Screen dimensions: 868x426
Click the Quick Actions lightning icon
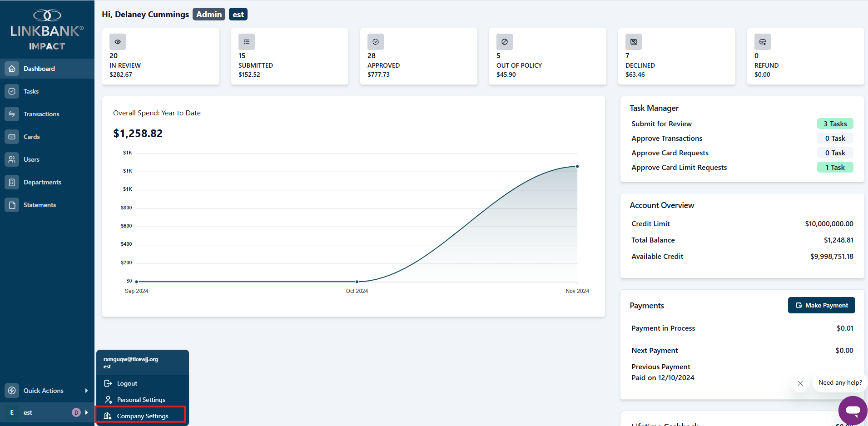click(12, 391)
